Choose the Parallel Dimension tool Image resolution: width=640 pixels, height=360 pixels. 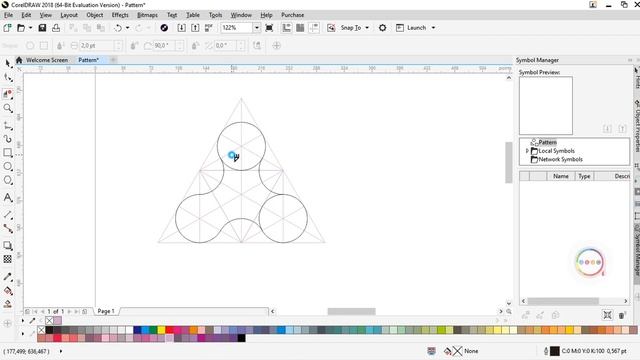(7, 214)
